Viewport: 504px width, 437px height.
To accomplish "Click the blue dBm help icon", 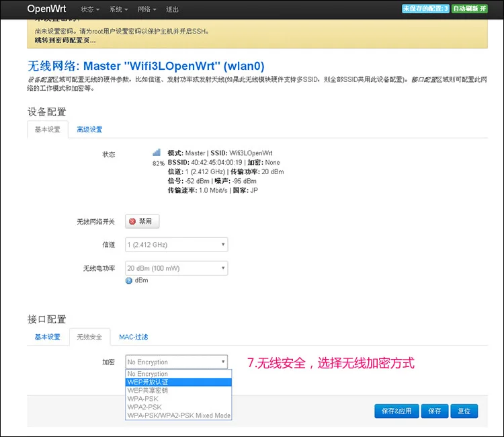I will (128, 281).
